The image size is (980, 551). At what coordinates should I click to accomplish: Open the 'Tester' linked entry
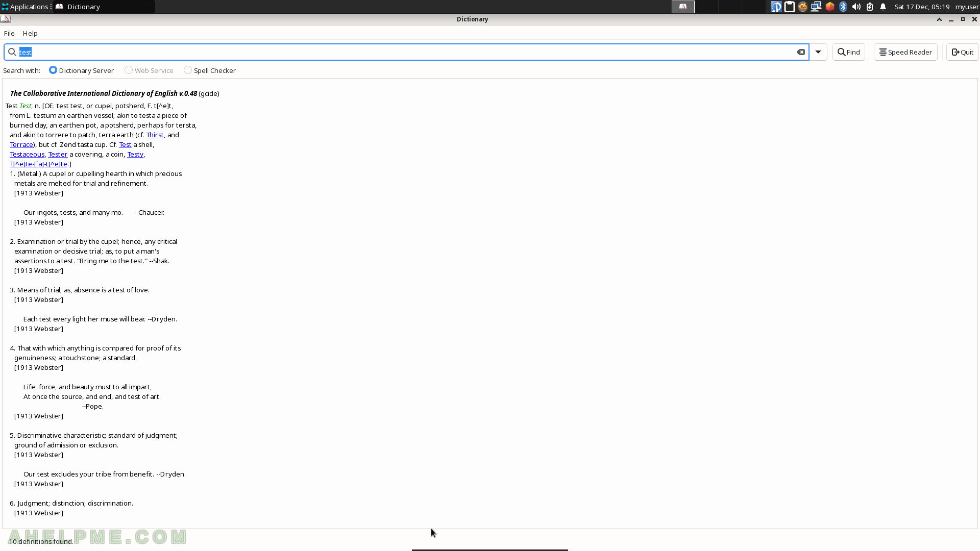[x=58, y=155]
